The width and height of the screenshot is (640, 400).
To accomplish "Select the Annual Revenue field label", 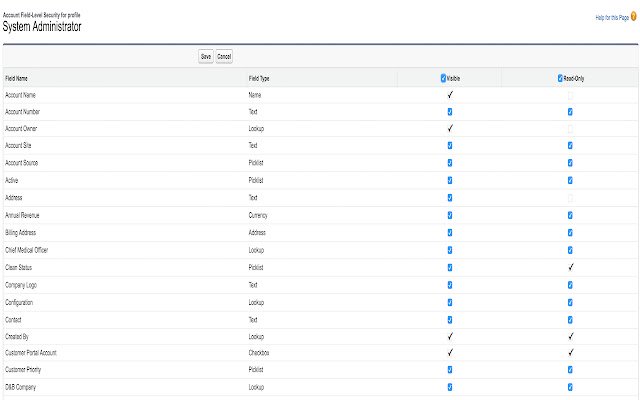I will [x=22, y=215].
